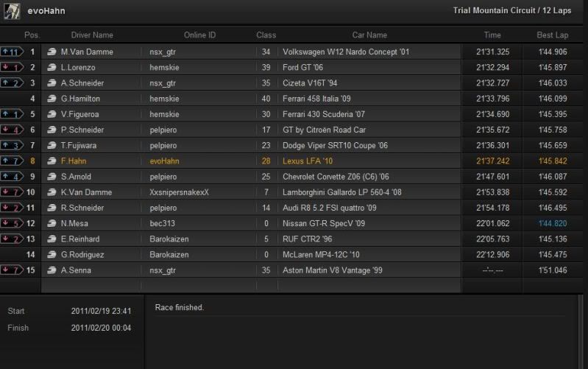This screenshot has height=369, width=588.
Task: Click the Driver Name column header
Action: [x=92, y=35]
